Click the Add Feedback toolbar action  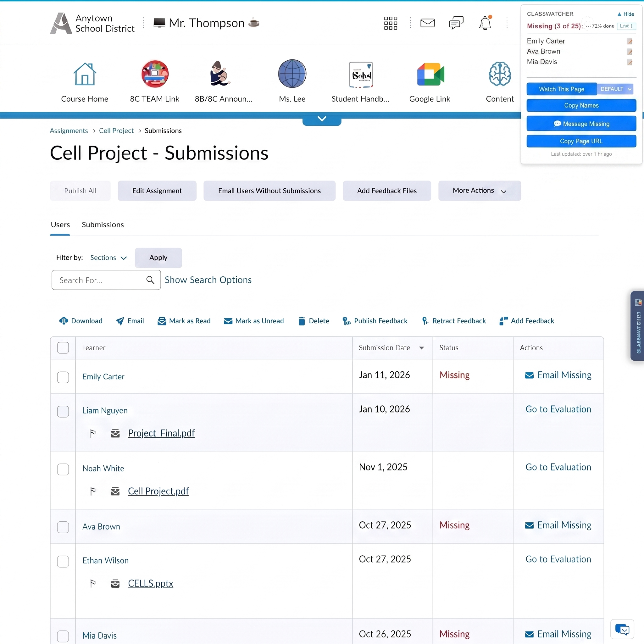click(x=527, y=321)
